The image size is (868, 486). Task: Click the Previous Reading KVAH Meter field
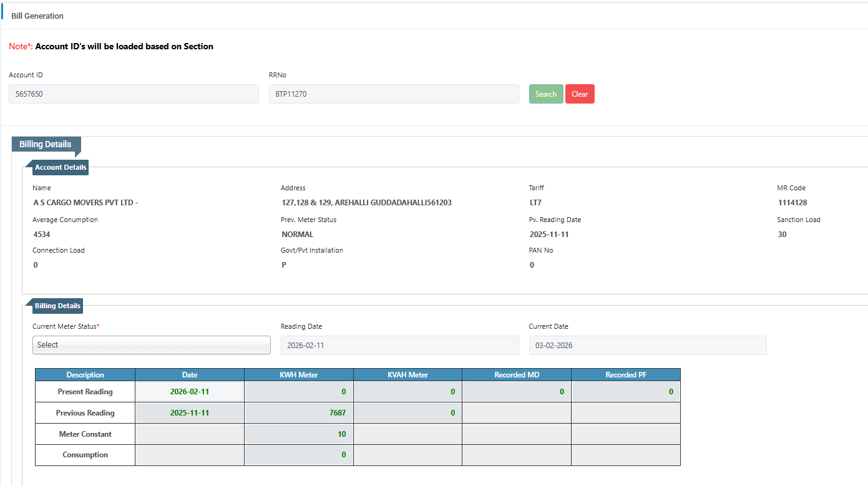[x=407, y=413]
